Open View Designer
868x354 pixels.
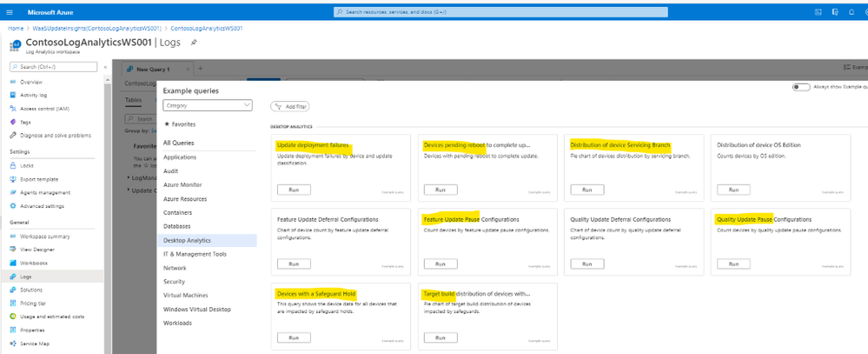[x=37, y=250]
